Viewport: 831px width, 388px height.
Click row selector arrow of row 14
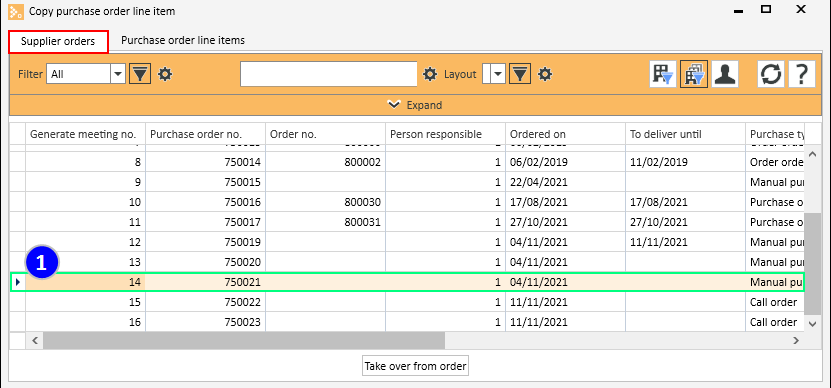(17, 283)
